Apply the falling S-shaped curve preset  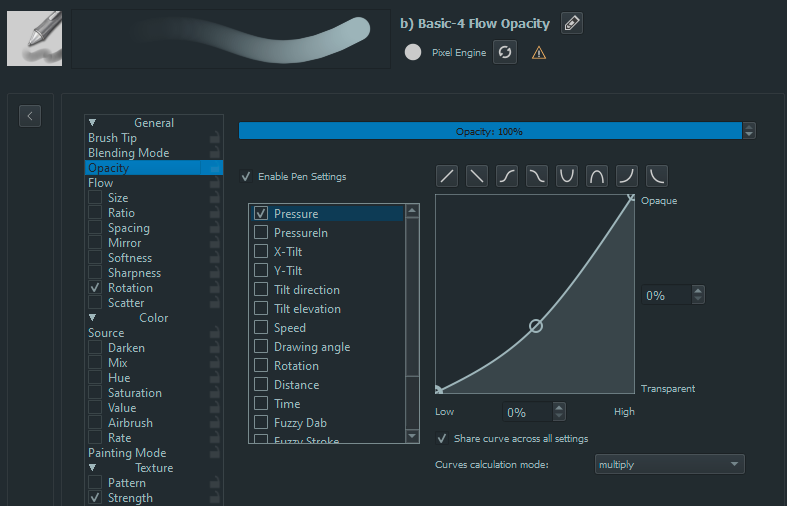tap(537, 176)
